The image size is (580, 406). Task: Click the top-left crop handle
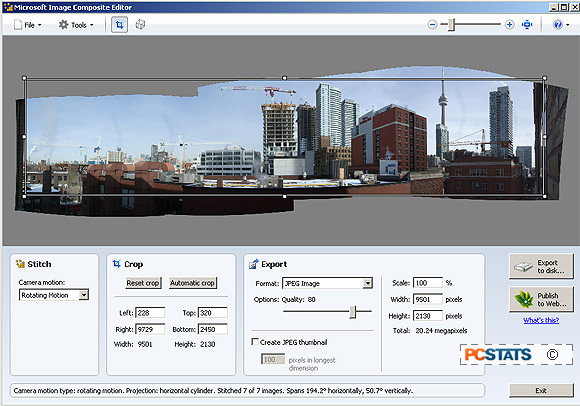24,78
